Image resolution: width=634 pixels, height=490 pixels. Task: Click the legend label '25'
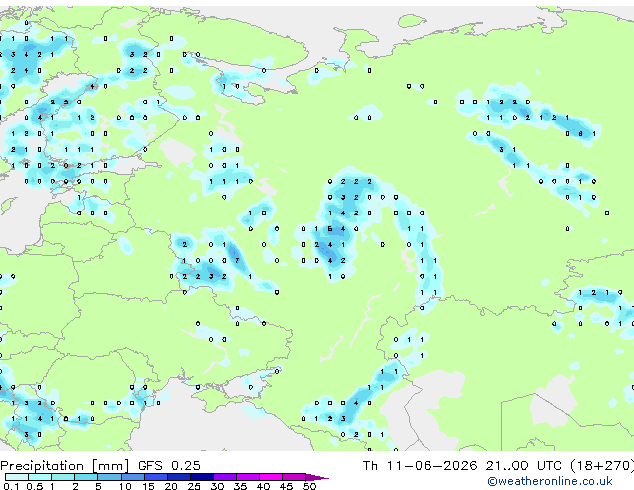[x=194, y=486]
